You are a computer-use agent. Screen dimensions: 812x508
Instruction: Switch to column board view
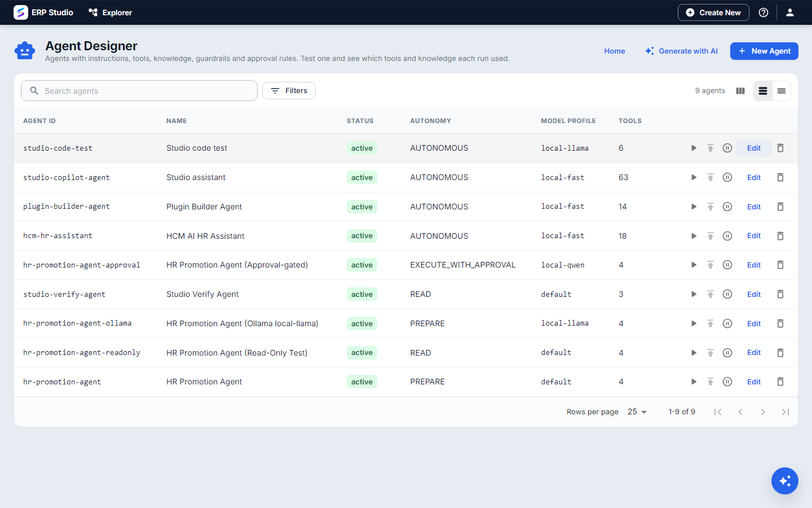point(740,91)
